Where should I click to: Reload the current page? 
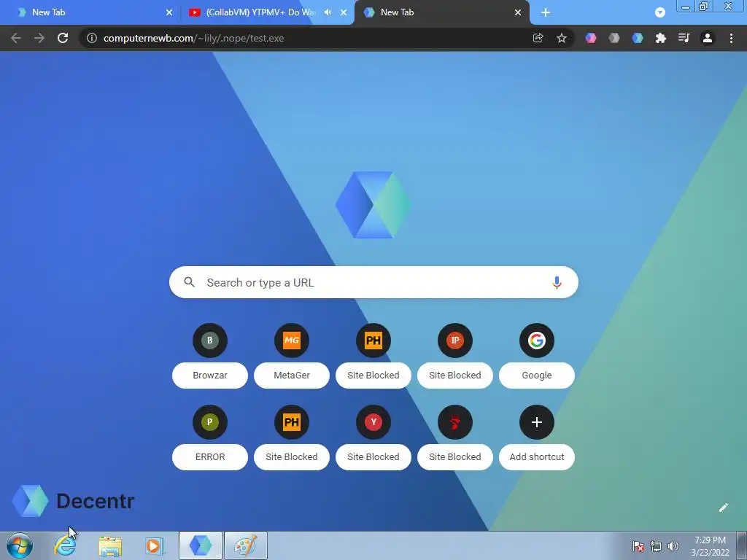point(63,38)
